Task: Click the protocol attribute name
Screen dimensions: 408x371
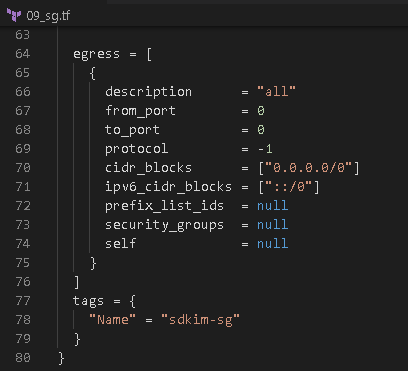Action: [136, 149]
